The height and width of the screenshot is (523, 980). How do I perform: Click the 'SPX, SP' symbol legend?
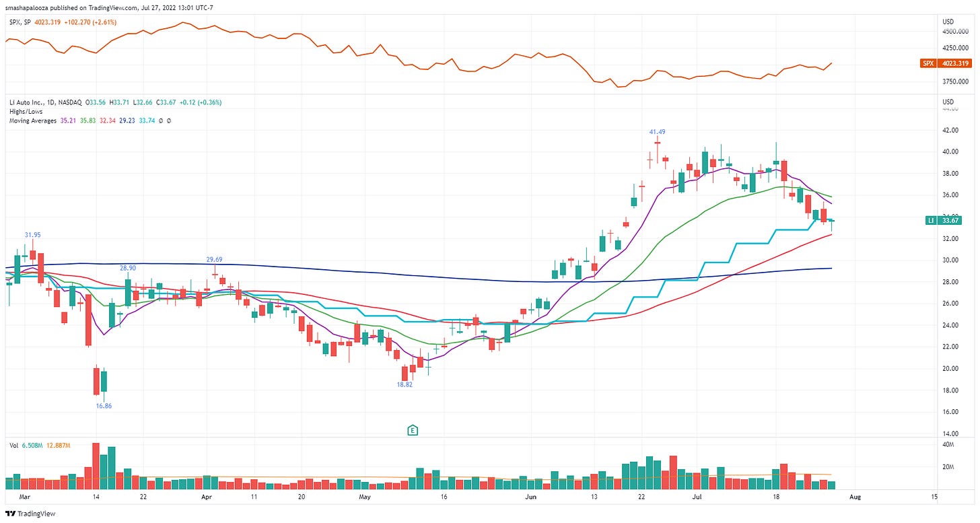pyautogui.click(x=20, y=22)
